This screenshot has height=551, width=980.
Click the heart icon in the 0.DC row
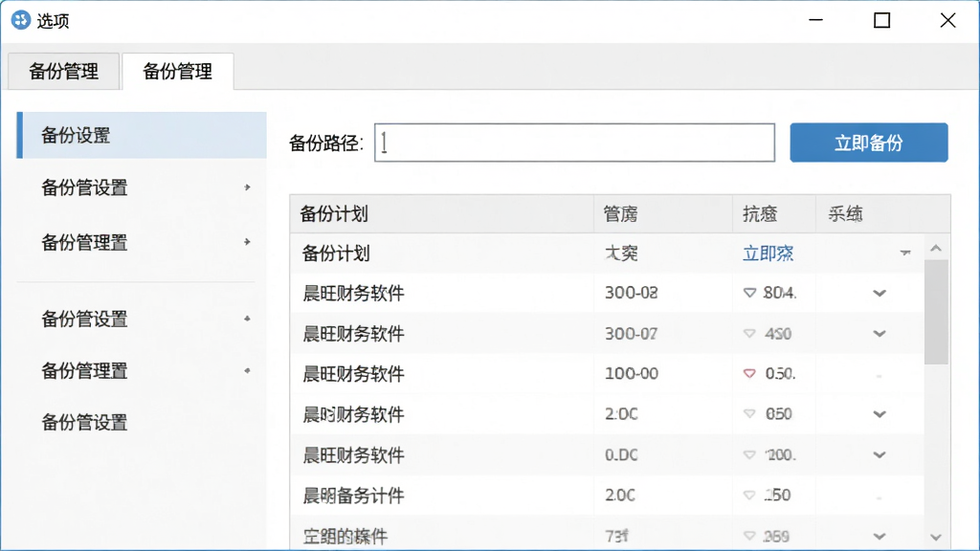click(x=749, y=454)
